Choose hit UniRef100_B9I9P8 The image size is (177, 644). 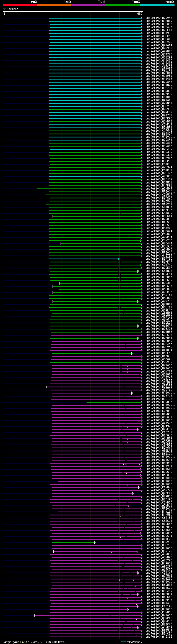(159, 33)
